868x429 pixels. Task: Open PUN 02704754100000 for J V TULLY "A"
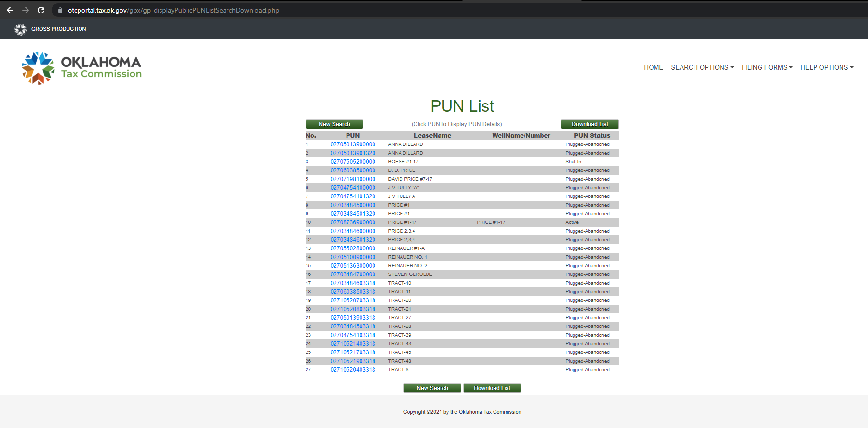[x=353, y=188]
